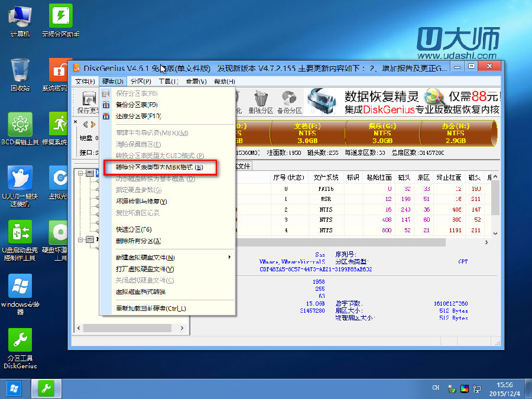Select the 办公(H:) partition block
The image size is (532, 399).
(457, 133)
